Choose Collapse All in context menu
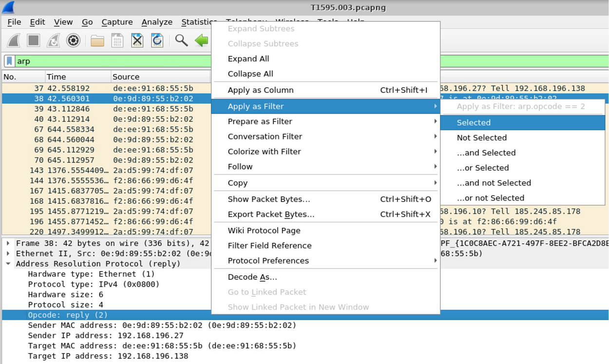The width and height of the screenshot is (609, 364). 325,74
